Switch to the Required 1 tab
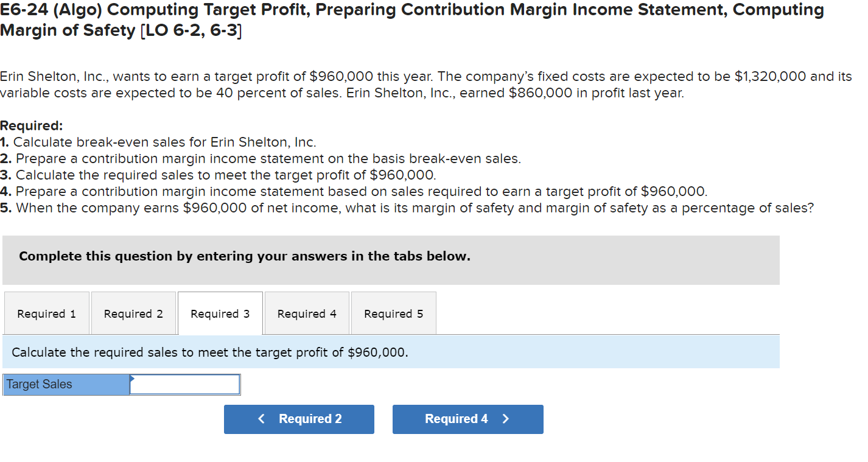The width and height of the screenshot is (868, 462). [46, 313]
